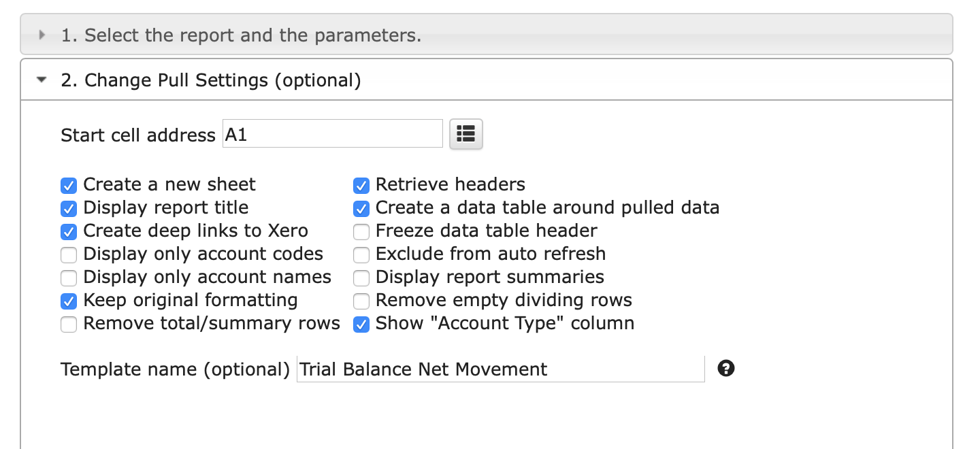Enable Remove total/summary rows option

(x=69, y=324)
